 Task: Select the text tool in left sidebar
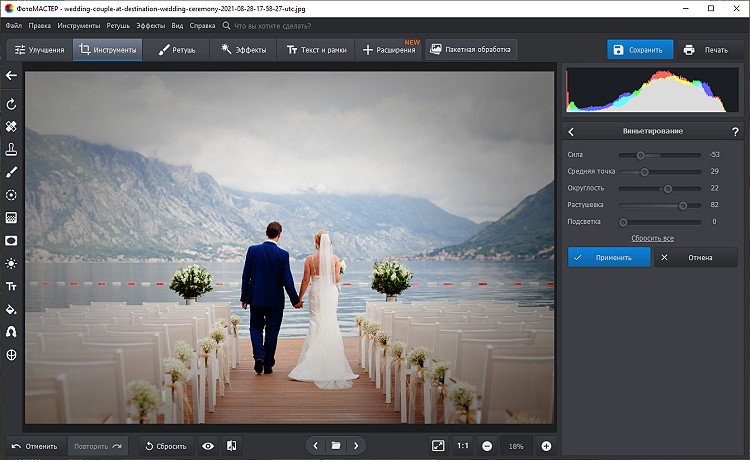(11, 286)
